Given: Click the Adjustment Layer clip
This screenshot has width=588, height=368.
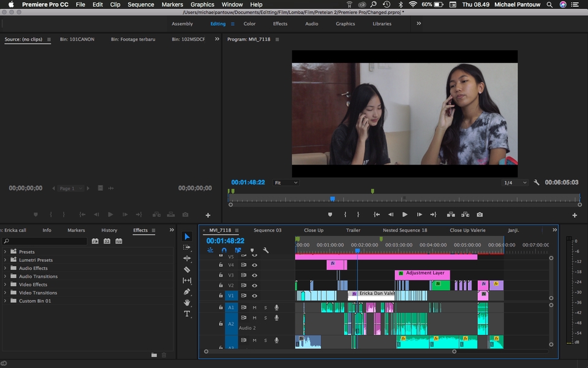Looking at the screenshot, I should [x=423, y=274].
